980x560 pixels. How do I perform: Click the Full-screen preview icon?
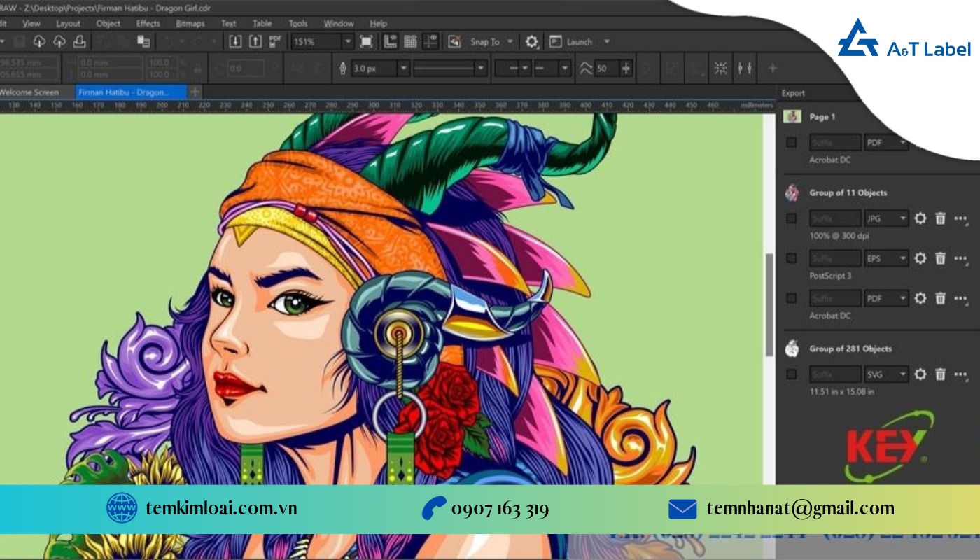pos(366,41)
